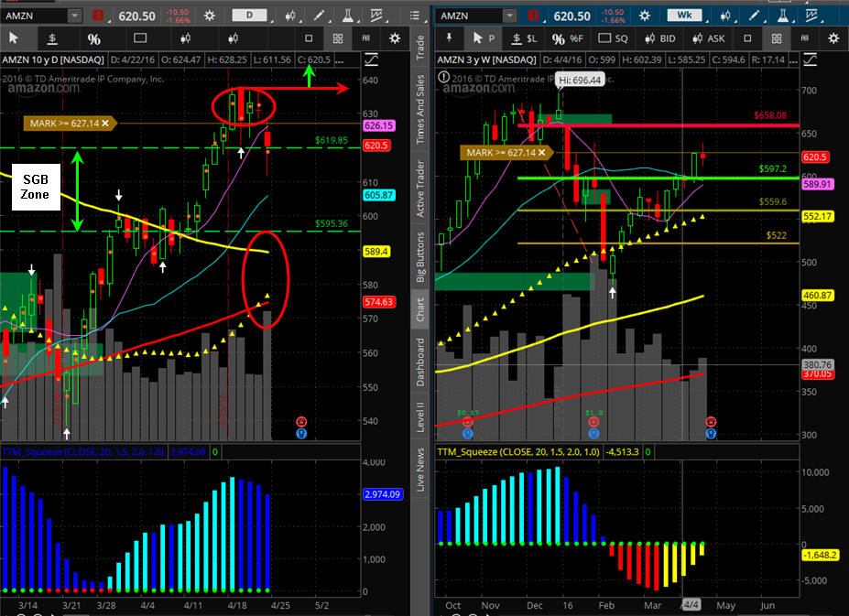The image size is (849, 616).
Task: Toggle right chart scale curve icon
Action: pos(810,59)
